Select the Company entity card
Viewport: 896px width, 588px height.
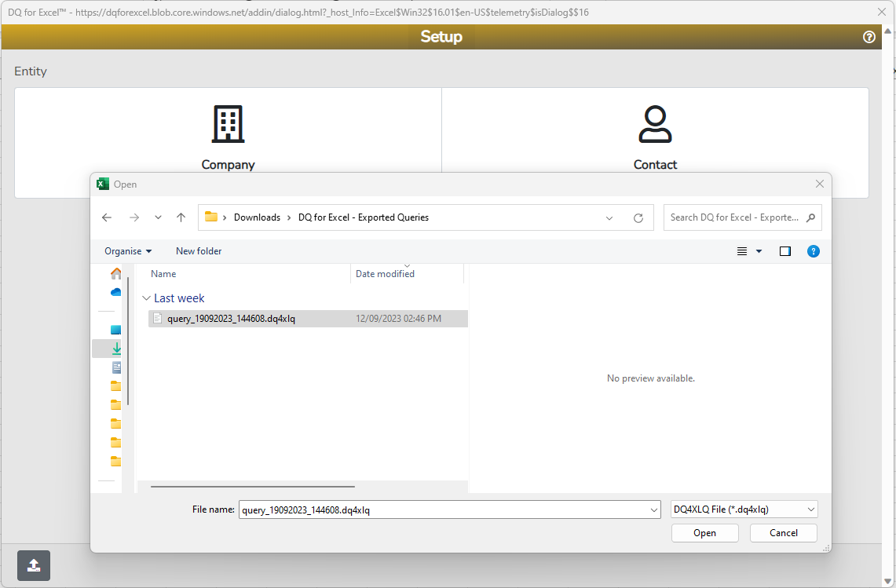[x=228, y=142]
